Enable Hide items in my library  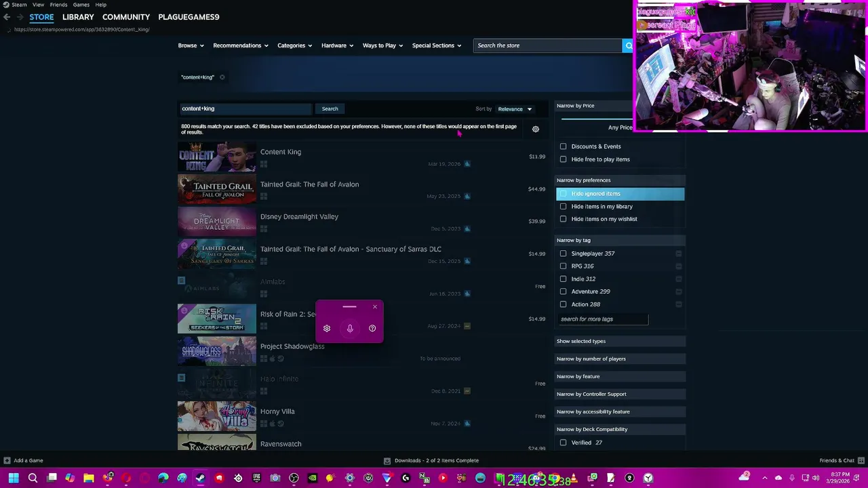(563, 207)
